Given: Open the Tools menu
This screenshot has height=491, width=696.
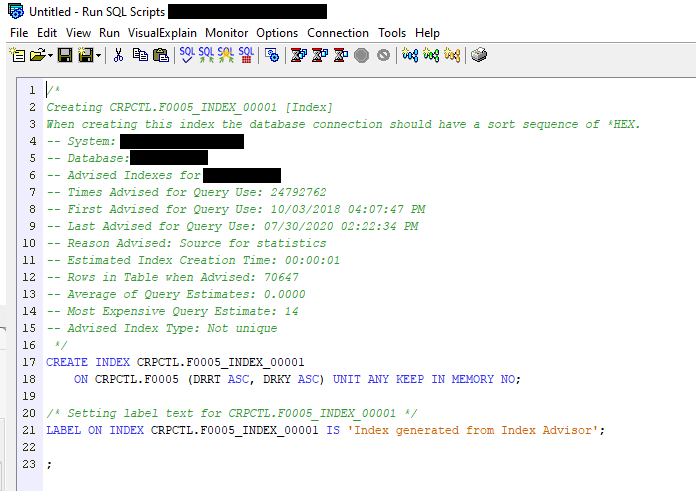Looking at the screenshot, I should (392, 33).
